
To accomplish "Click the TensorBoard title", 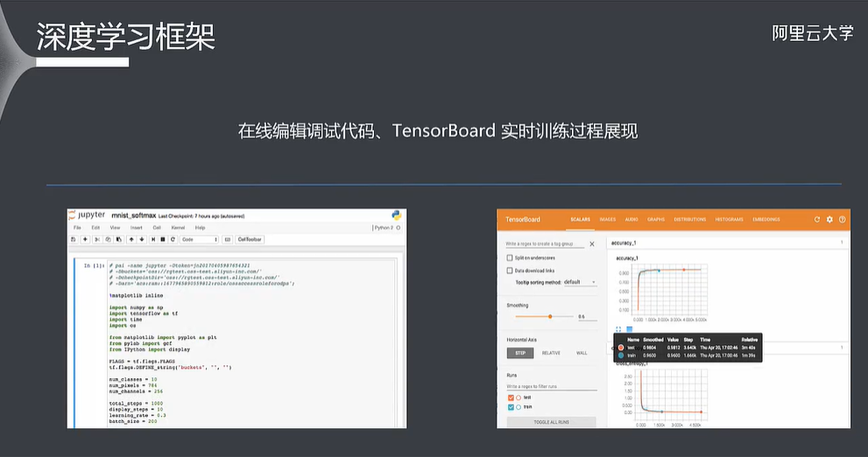I will click(523, 220).
